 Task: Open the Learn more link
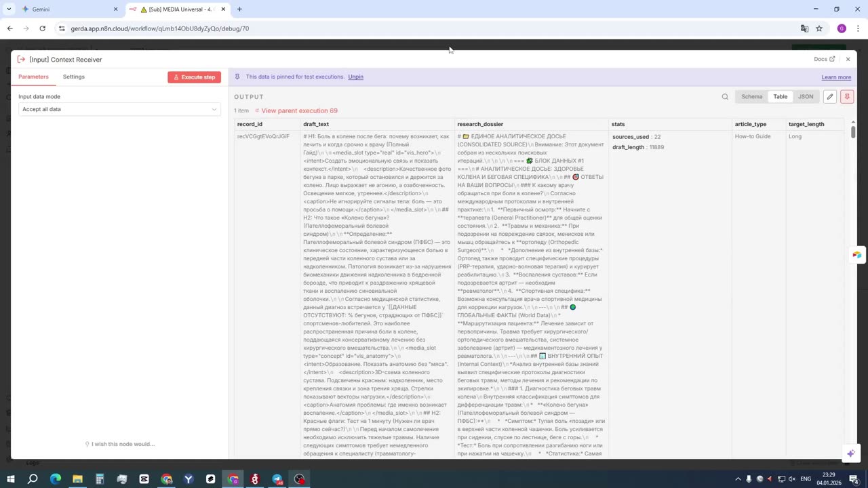pos(836,77)
